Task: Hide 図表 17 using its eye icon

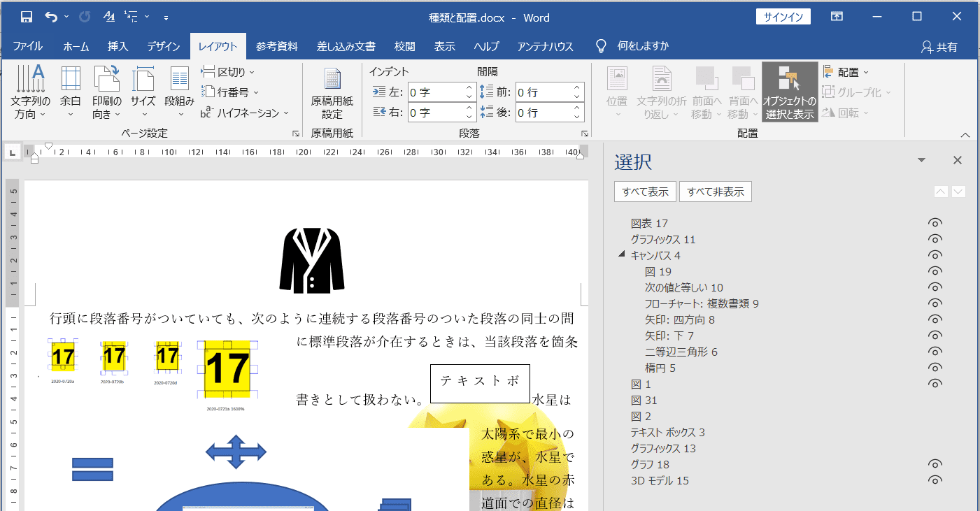Action: coord(935,224)
